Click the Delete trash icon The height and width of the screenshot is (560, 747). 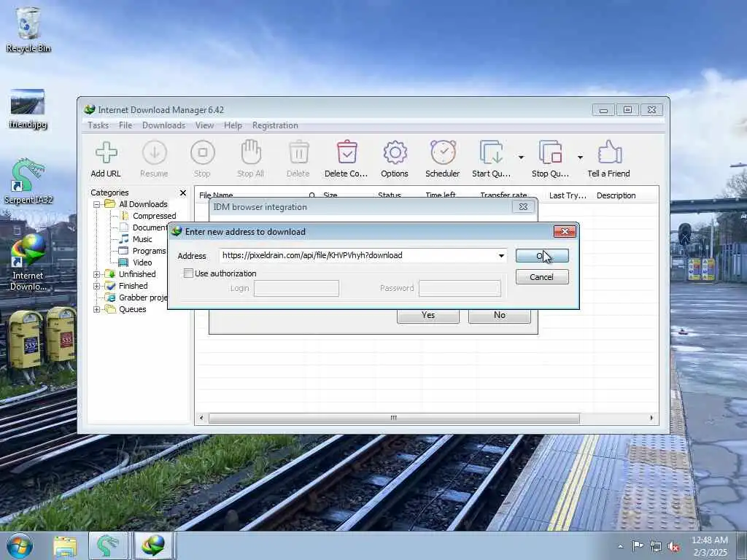pyautogui.click(x=298, y=153)
